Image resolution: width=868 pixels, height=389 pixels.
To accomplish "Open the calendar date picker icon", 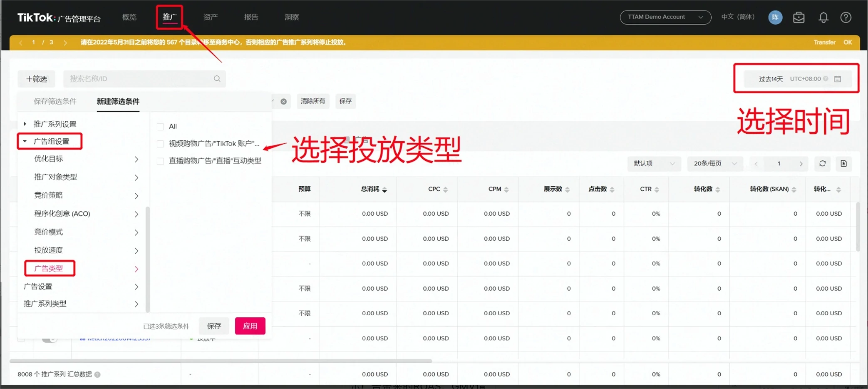I will click(x=838, y=79).
